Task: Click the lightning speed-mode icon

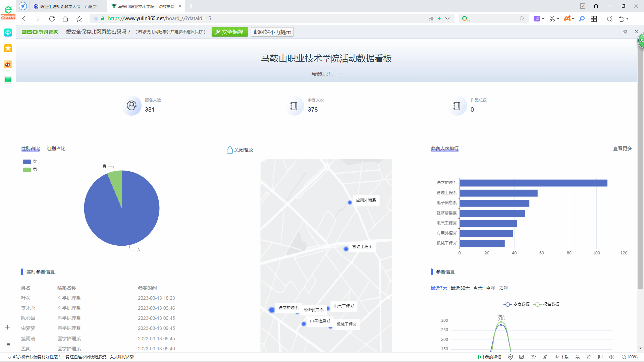Action: (x=439, y=19)
